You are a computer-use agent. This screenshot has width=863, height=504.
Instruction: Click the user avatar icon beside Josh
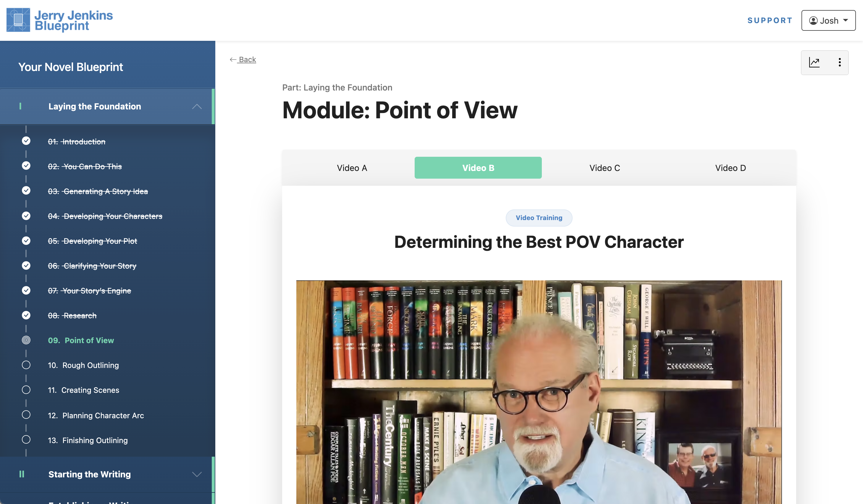point(813,20)
